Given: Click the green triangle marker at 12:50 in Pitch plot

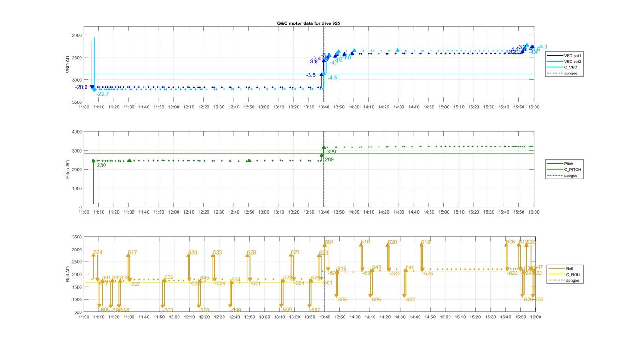Looking at the screenshot, I should tap(249, 160).
